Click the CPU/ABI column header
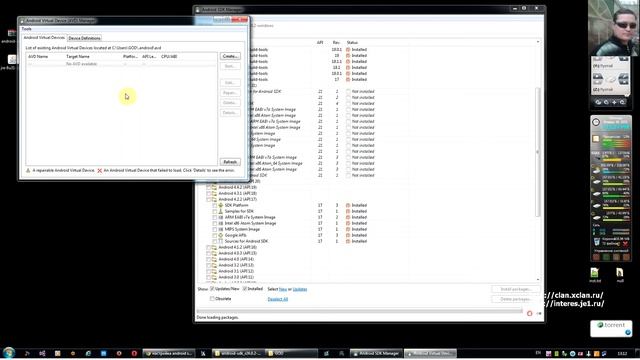640x360 pixels. (169, 56)
